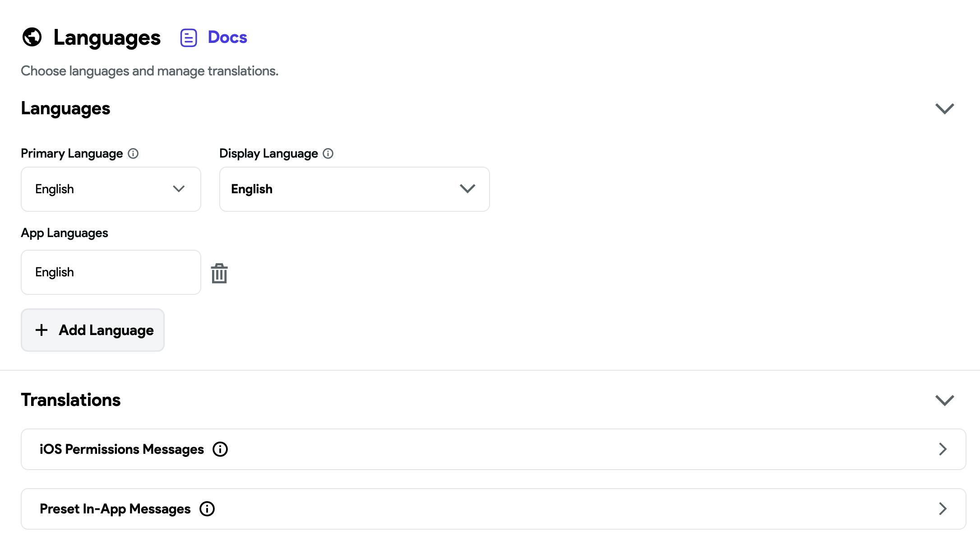Collapse the Translations section chevron

(x=944, y=400)
